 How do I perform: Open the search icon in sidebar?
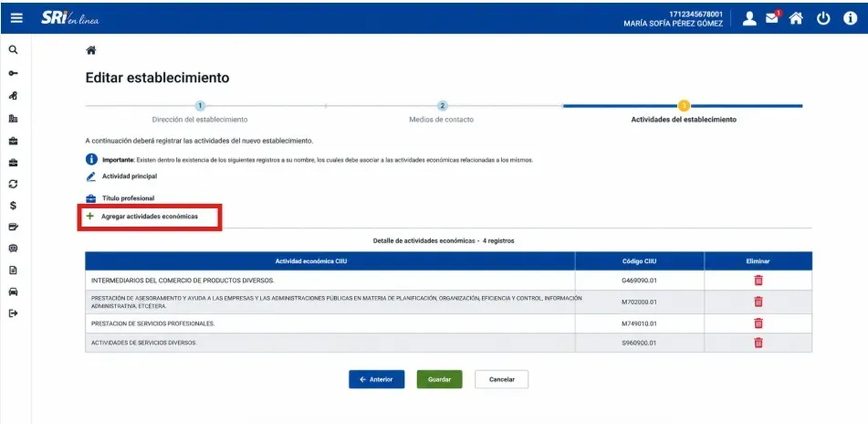(14, 50)
